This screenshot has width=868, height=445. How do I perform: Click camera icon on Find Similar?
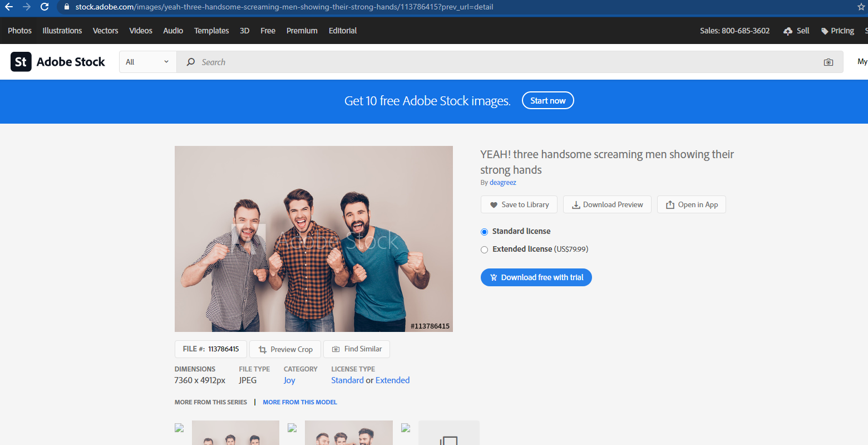336,349
